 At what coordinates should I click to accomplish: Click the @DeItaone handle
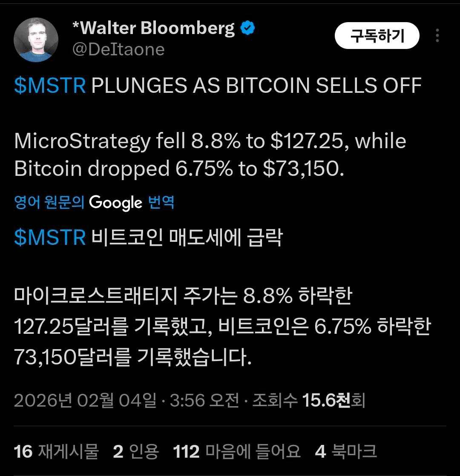click(x=118, y=49)
